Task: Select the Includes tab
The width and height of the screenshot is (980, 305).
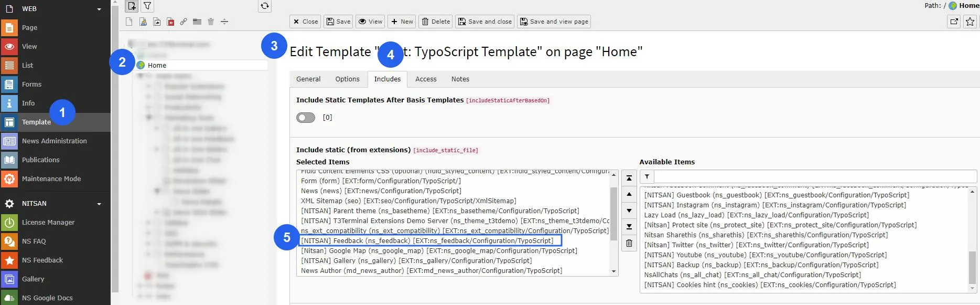Action: (x=387, y=79)
